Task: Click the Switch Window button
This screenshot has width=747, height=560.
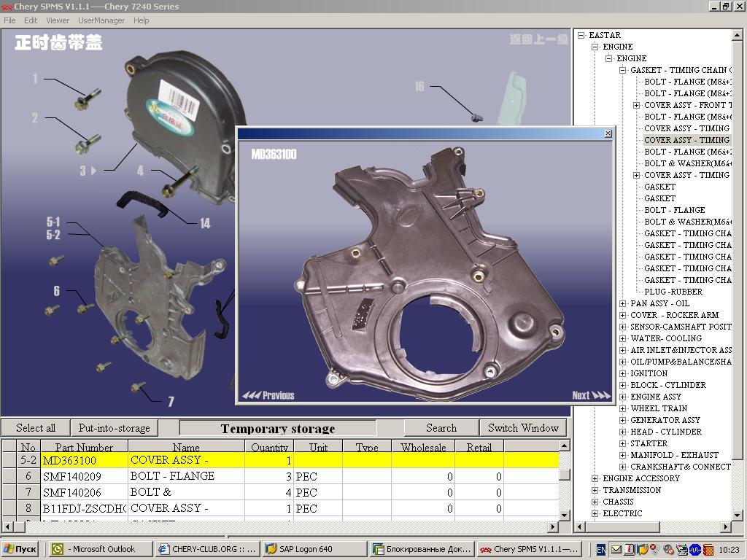Action: coord(523,427)
